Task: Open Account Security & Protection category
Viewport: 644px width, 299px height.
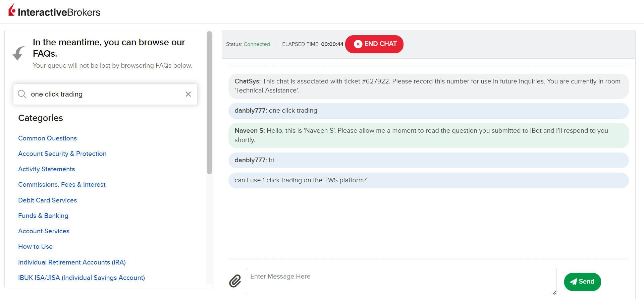Action: pyautogui.click(x=62, y=154)
